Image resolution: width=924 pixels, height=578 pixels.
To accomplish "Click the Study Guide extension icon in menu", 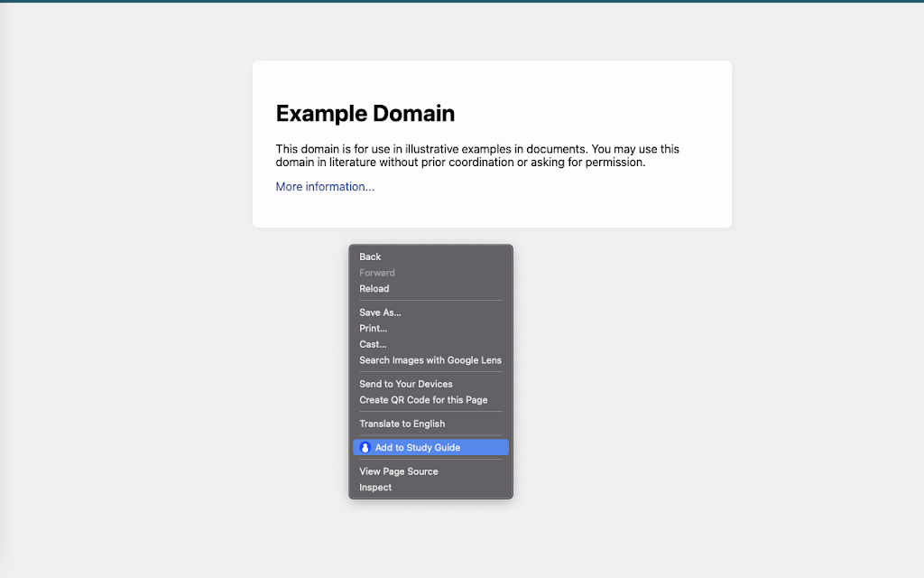I will tap(365, 448).
